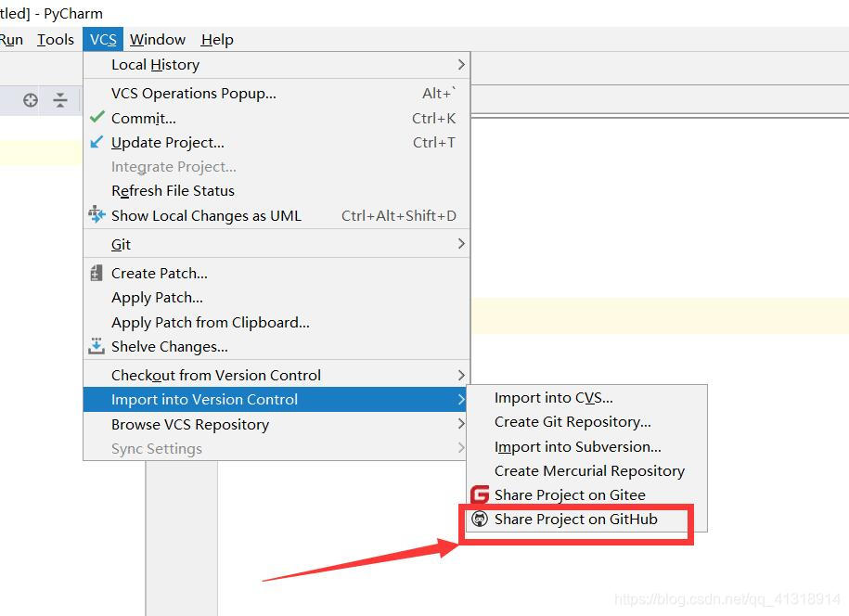This screenshot has height=616, width=849.
Task: Select Show Local Changes as UML
Action: (x=277, y=215)
